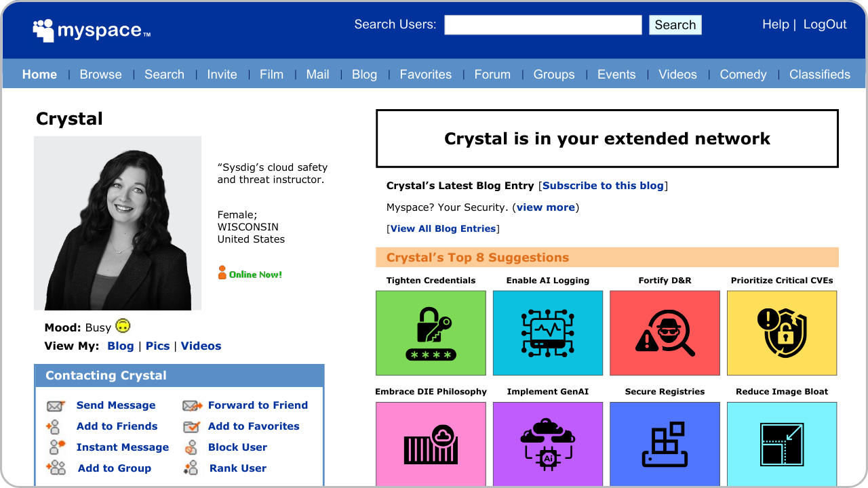
Task: Go to the Groups navigation item
Action: click(553, 75)
